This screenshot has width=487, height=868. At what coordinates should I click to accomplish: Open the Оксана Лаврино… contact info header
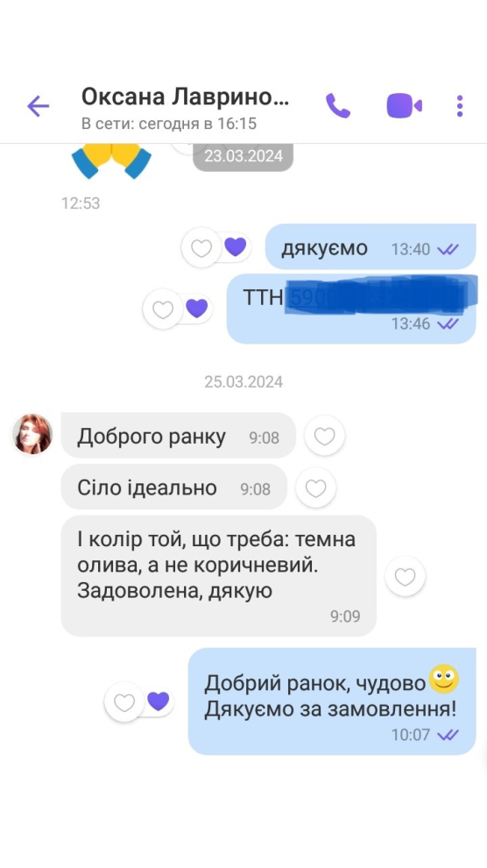click(185, 107)
